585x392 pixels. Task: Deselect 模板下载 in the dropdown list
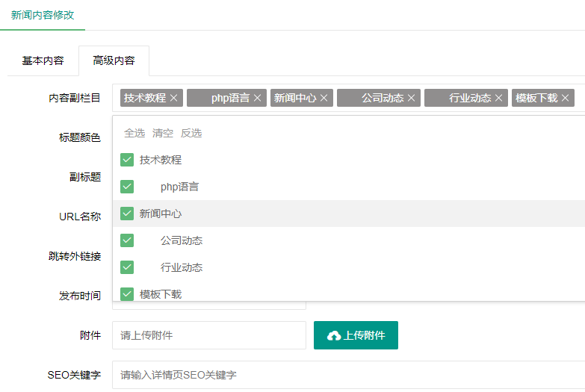click(x=127, y=294)
